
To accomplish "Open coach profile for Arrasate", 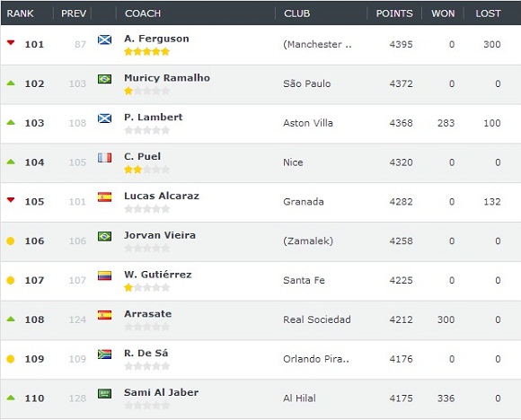I will (148, 313).
